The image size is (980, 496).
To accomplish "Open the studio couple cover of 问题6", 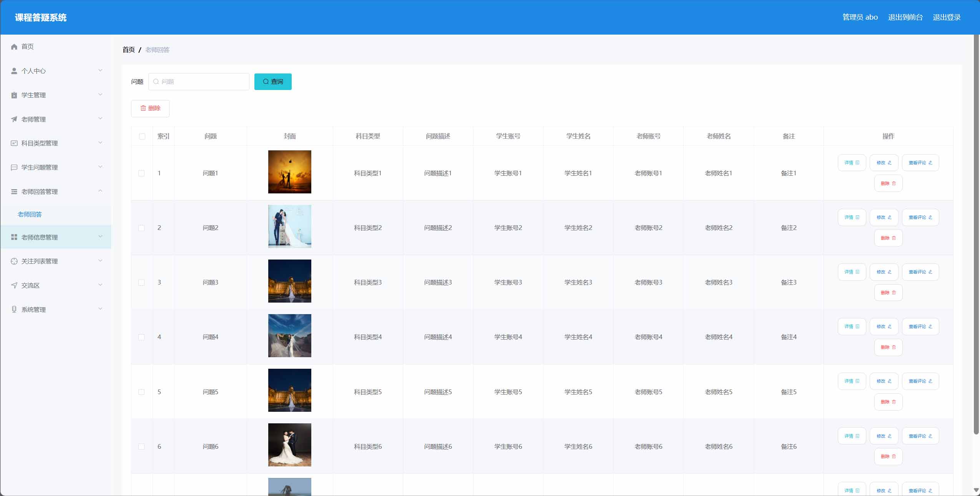I will click(x=290, y=445).
